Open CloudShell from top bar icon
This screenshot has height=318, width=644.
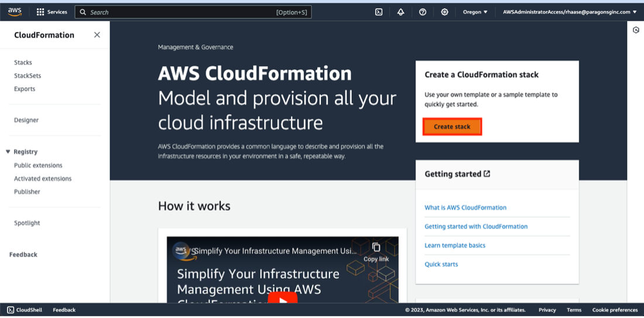[x=379, y=12]
